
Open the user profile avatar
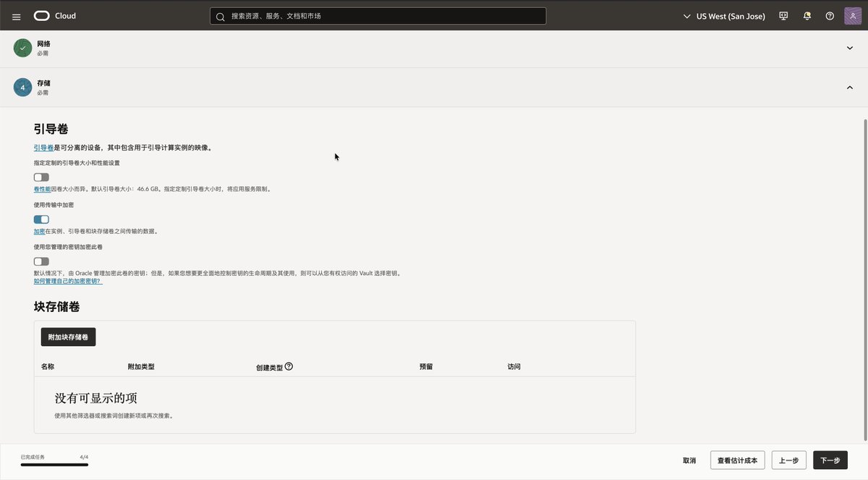coord(853,16)
